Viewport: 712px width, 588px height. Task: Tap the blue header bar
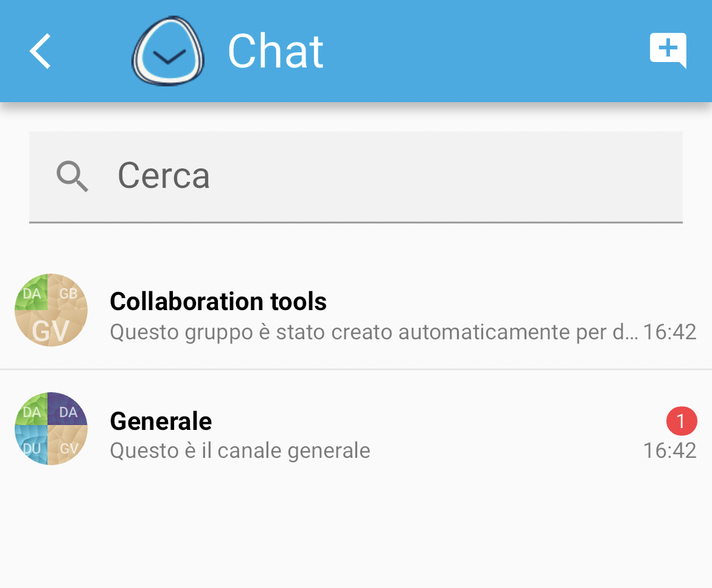click(426, 51)
